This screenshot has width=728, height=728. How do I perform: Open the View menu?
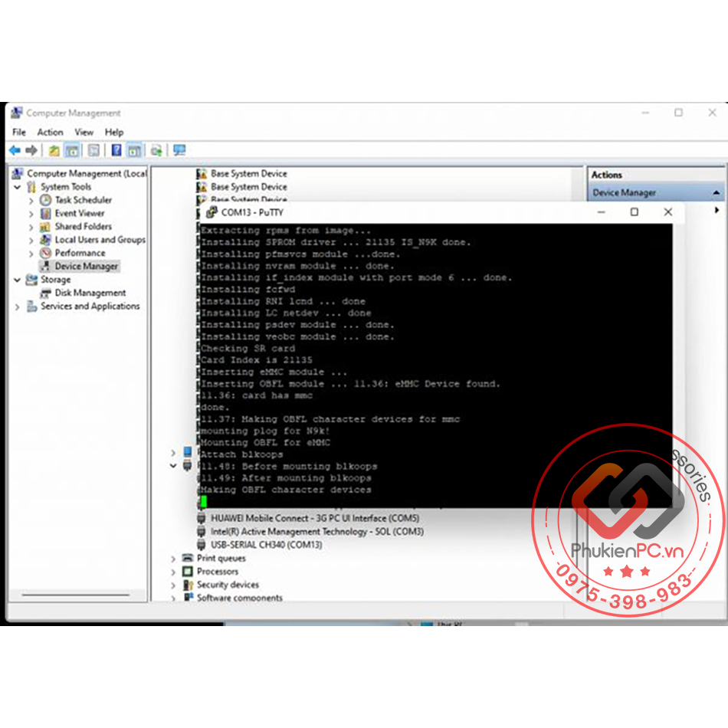(x=84, y=133)
